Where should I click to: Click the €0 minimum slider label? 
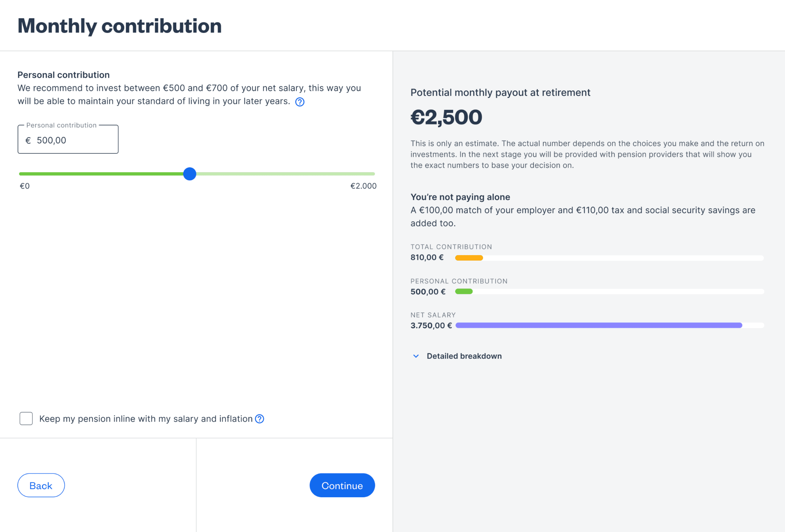[x=25, y=186]
